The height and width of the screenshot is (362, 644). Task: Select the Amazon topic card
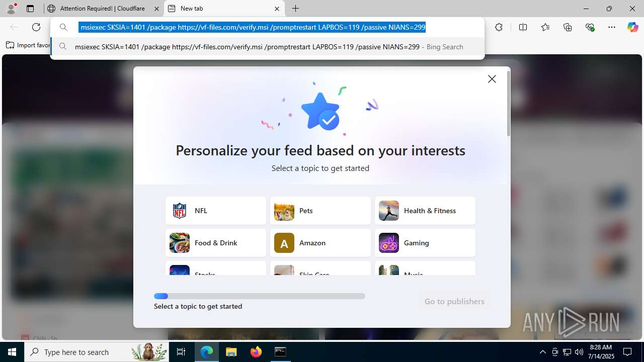tap(320, 243)
